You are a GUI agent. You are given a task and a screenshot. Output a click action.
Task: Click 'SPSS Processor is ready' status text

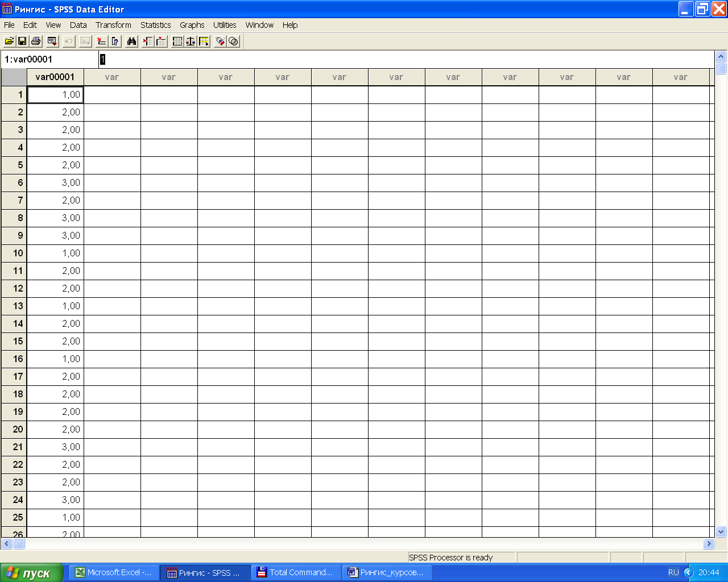[450, 558]
